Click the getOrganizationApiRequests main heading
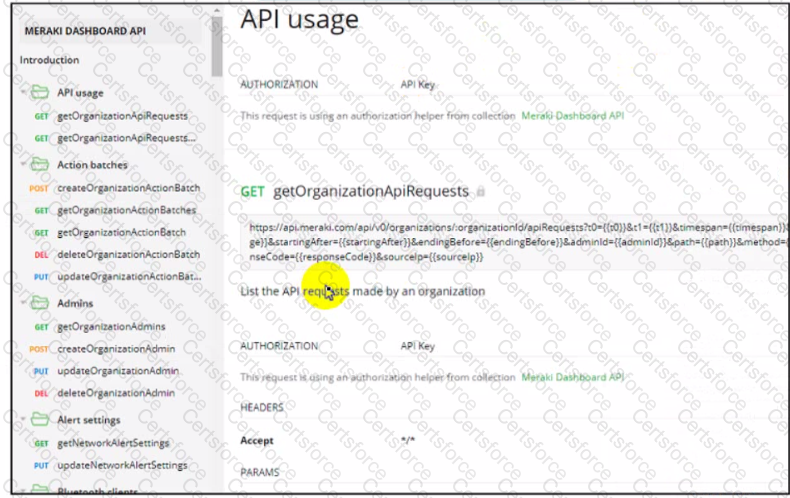790x498 pixels. click(x=371, y=192)
